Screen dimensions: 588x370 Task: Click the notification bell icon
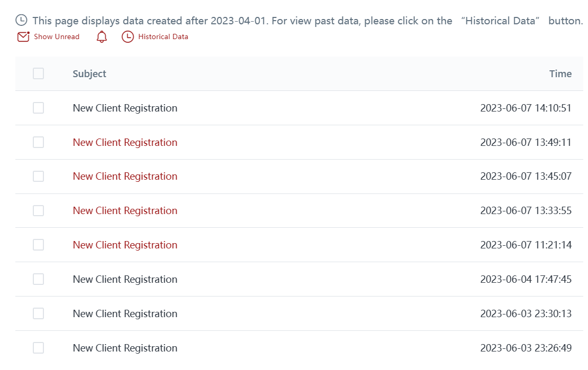click(102, 37)
